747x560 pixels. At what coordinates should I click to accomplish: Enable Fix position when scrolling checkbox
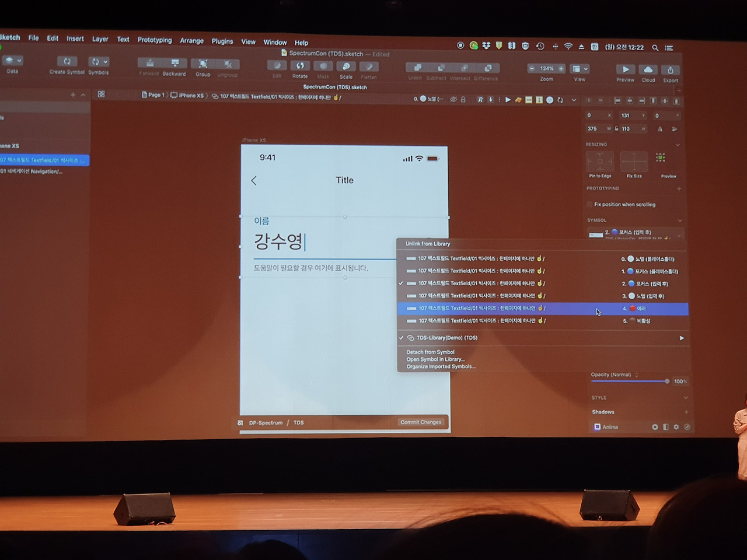pos(589,204)
